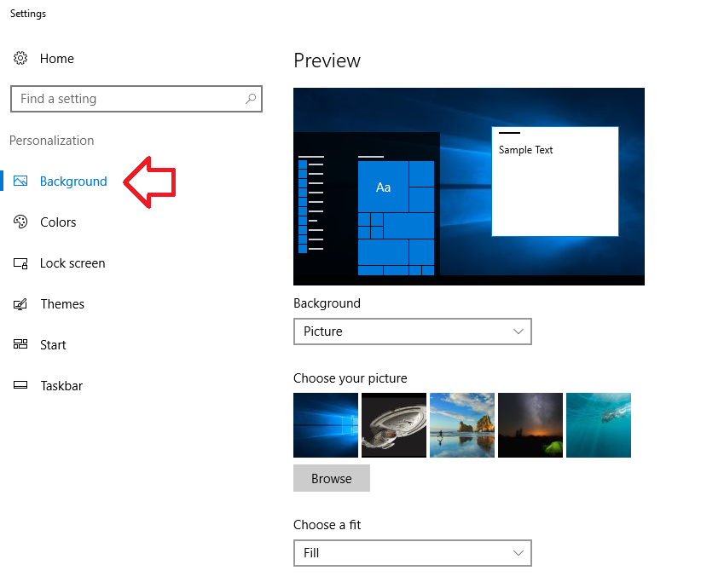Click the Choose a fit label
This screenshot has width=701, height=588.
click(327, 525)
